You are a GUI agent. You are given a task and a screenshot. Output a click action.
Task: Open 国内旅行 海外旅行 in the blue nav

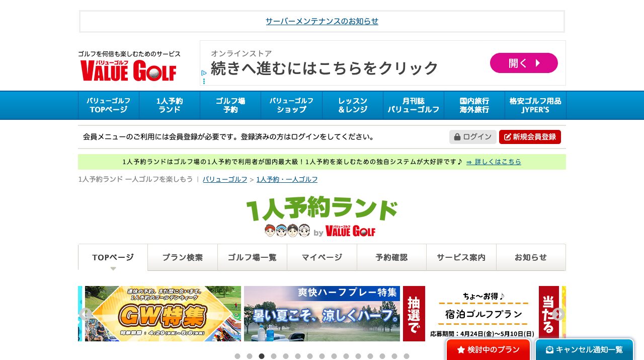tap(474, 105)
